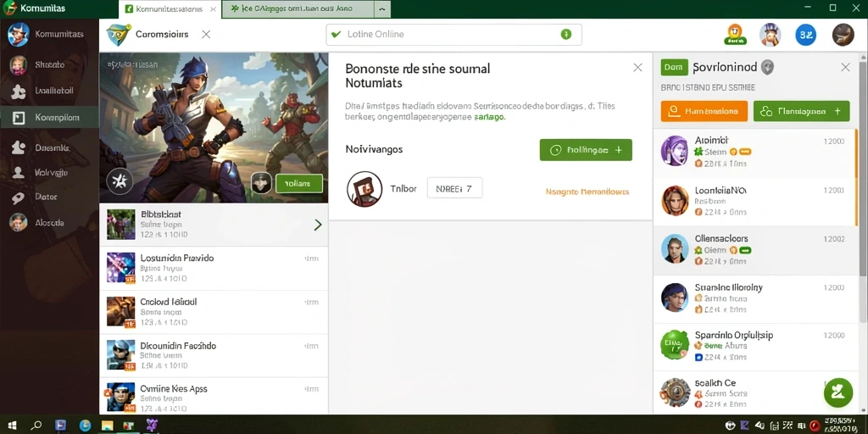The image size is (868, 434).
Task: Select the Korompilom sidebar entry
Action: coord(49,117)
